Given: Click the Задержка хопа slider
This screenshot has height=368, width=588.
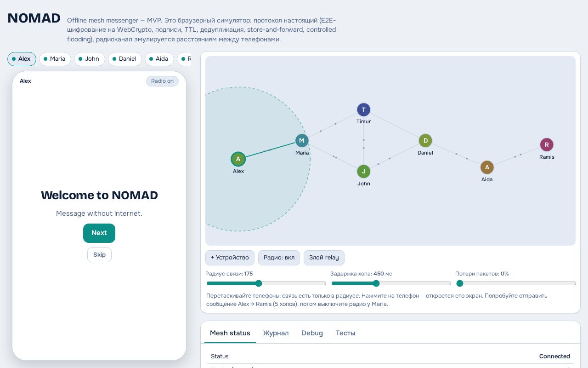Looking at the screenshot, I should click(x=391, y=283).
